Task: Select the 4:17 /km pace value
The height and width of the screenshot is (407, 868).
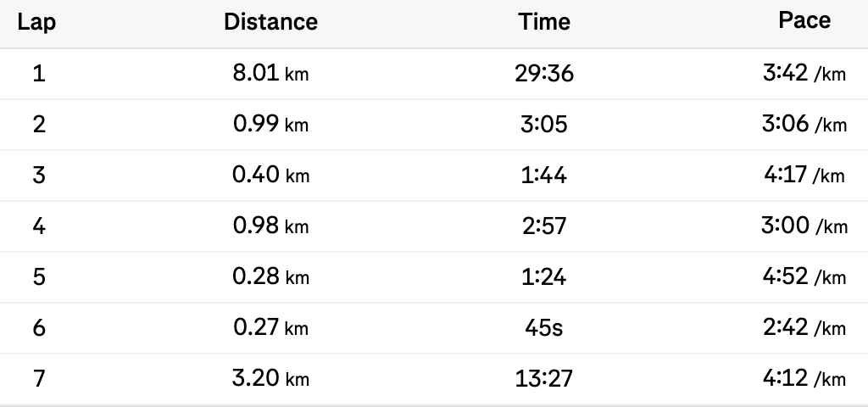Action: [804, 176]
